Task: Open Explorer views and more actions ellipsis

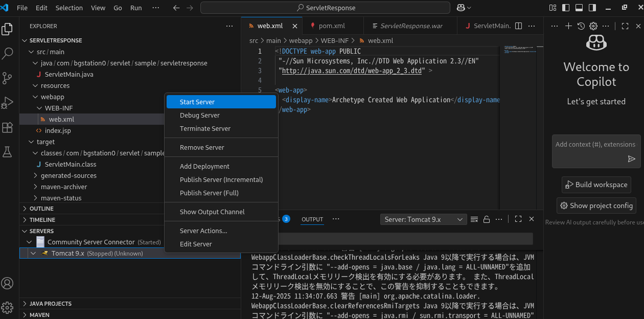Action: tap(230, 26)
